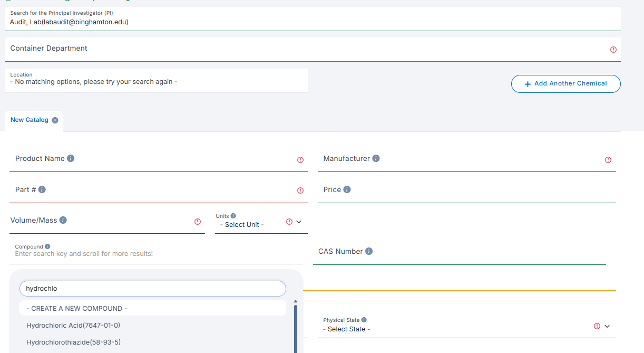Click the CAS Number input field
Image resolution: width=644 pixels, height=353 pixels.
(460, 252)
